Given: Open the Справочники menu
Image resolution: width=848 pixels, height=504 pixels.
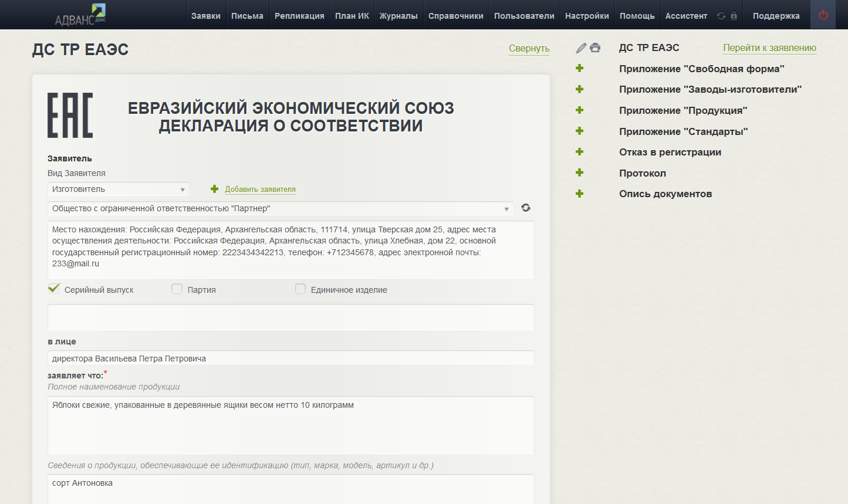Looking at the screenshot, I should point(456,16).
